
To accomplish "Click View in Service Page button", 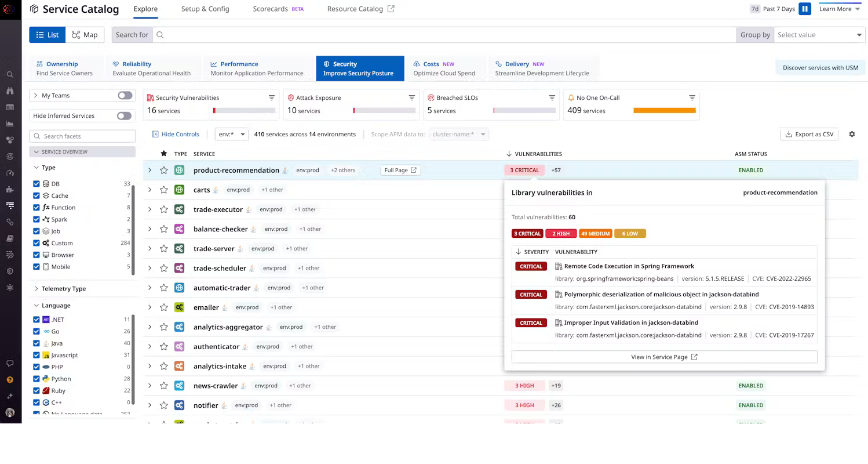I will click(x=664, y=357).
